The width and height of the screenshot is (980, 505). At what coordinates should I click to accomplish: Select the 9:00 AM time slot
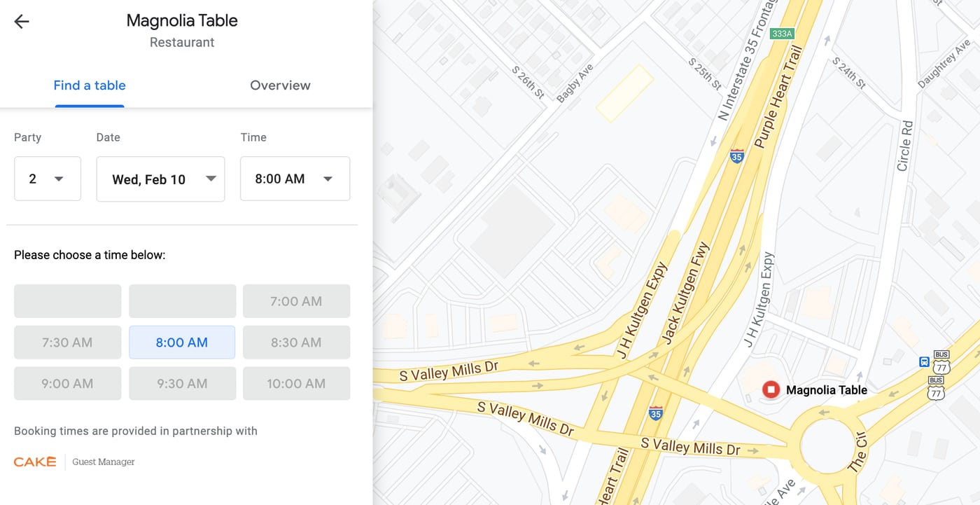pyautogui.click(x=67, y=384)
